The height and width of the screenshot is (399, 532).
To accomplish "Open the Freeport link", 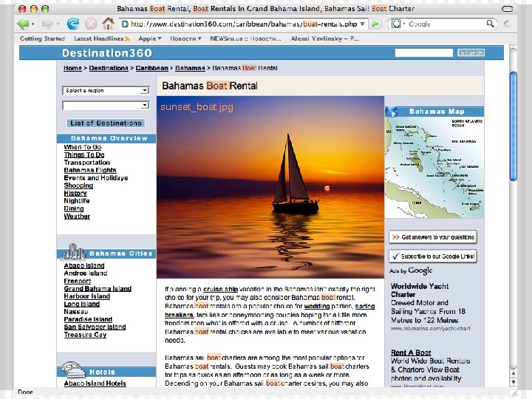I will (x=78, y=281).
